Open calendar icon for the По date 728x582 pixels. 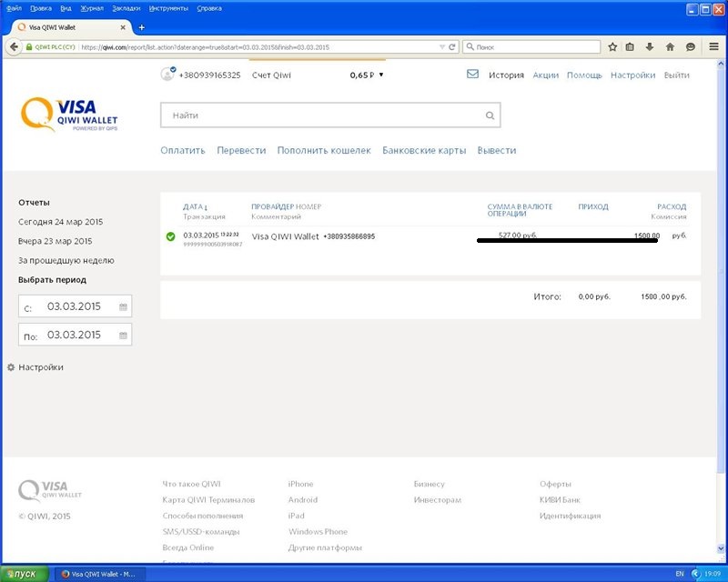point(123,336)
